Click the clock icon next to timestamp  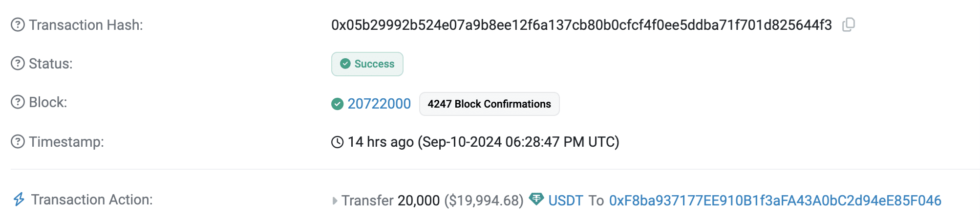click(337, 142)
